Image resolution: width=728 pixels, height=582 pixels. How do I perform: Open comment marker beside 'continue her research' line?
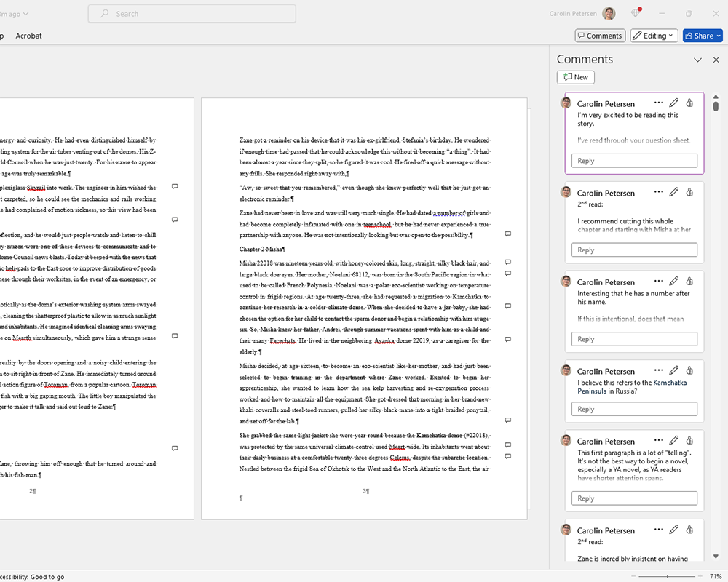point(508,306)
